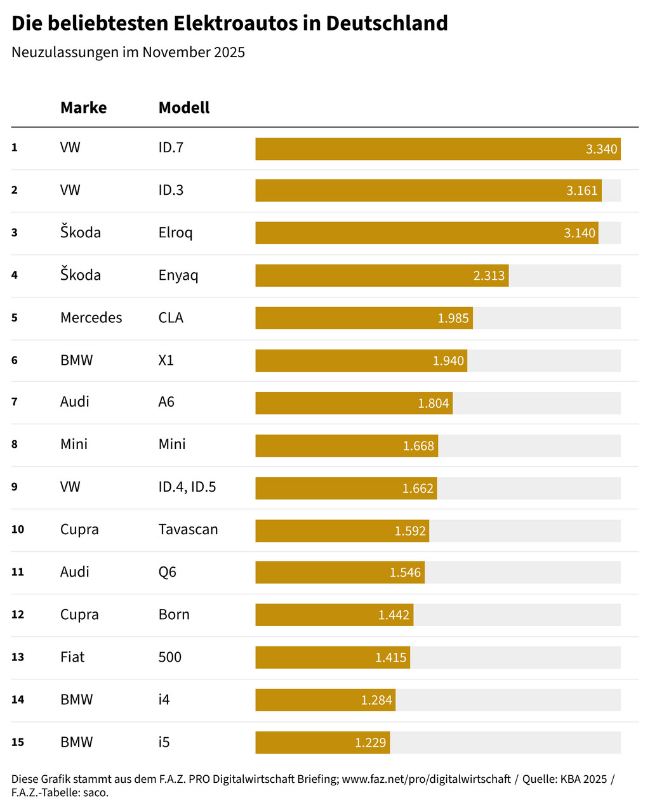
Task: Click the i5 bar value 1.229
Action: [x=370, y=743]
